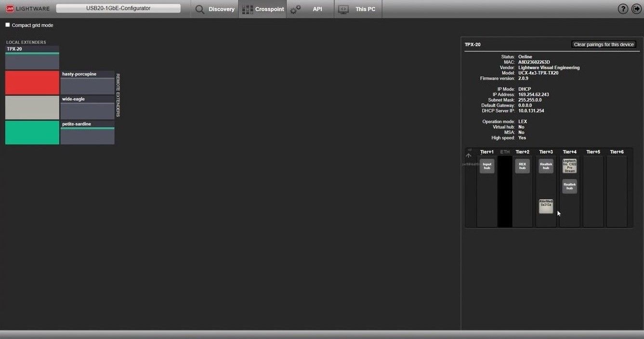
Task: Select the hasty-porcupine remote extender tile
Action: (x=87, y=83)
